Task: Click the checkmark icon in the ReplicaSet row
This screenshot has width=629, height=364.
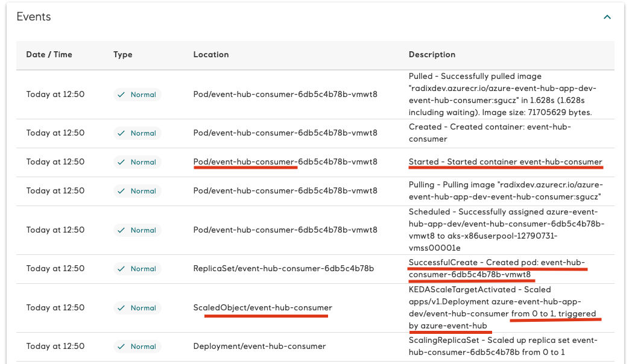Action: tap(122, 269)
